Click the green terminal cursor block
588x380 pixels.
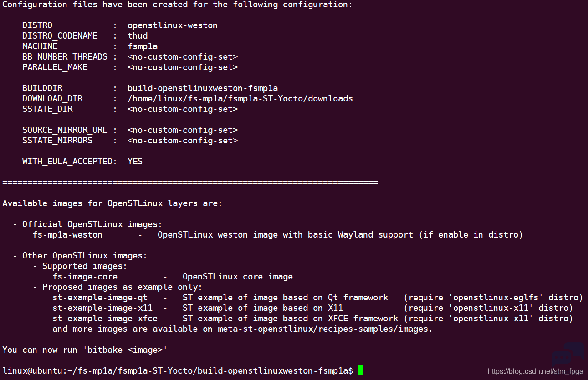tap(360, 370)
